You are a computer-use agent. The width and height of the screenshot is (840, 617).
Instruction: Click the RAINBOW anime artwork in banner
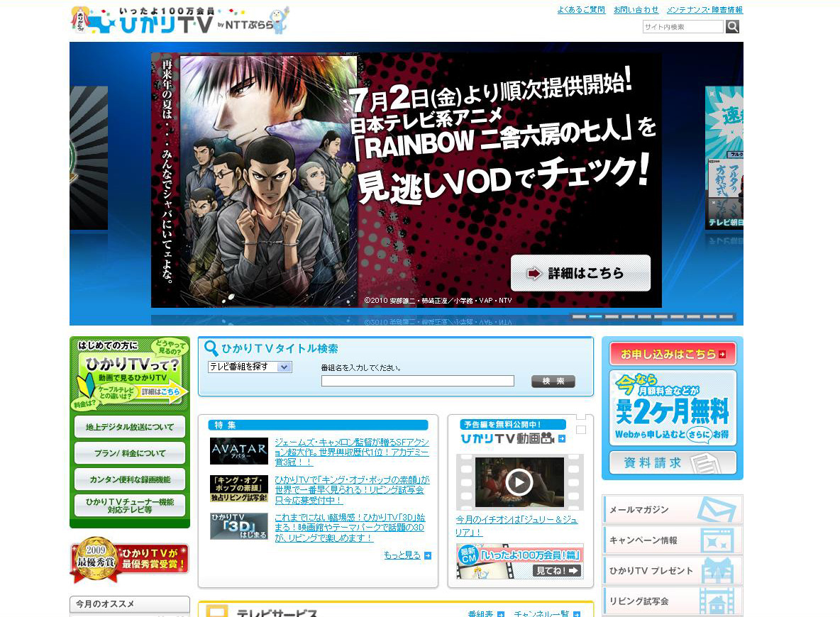click(268, 181)
